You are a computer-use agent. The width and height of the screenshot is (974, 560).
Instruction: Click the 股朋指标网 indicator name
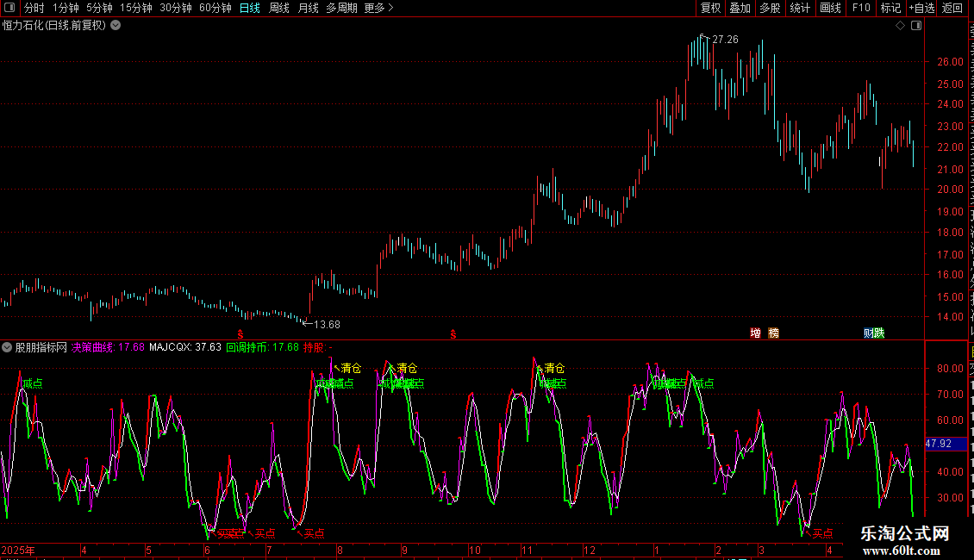[x=41, y=347]
